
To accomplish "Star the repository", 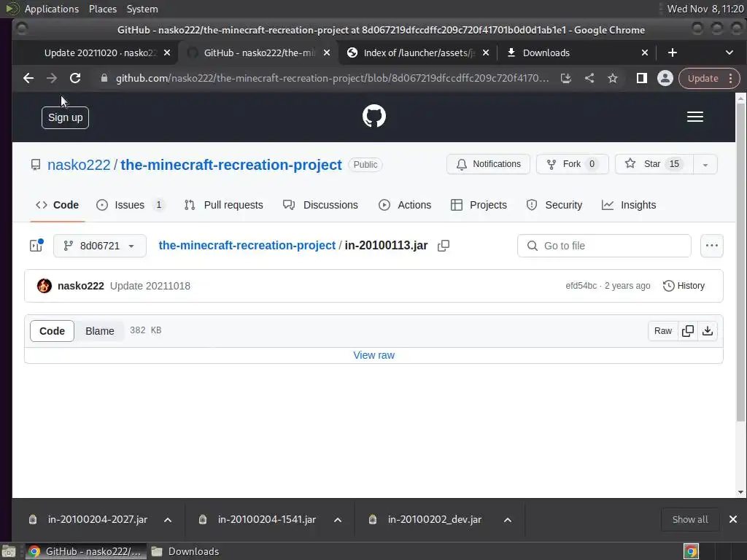I will (654, 164).
